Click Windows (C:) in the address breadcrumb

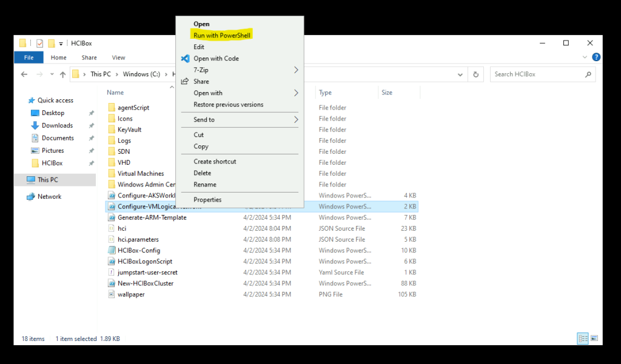(141, 74)
